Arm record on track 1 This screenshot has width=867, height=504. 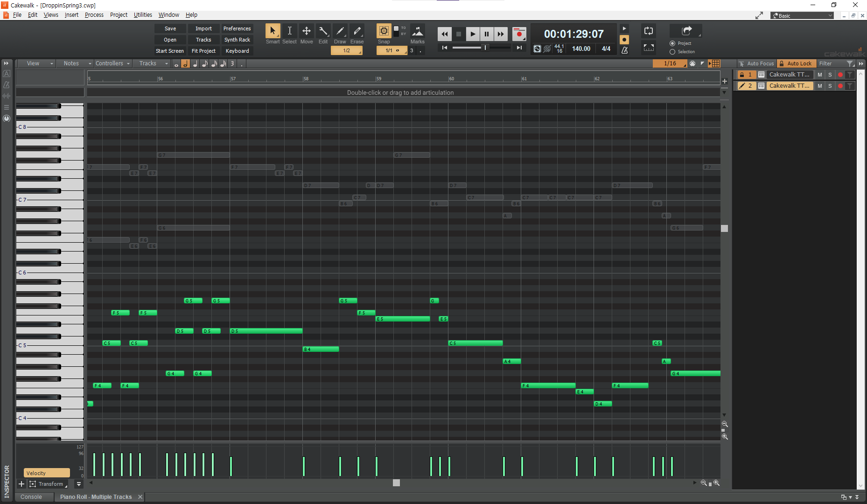pyautogui.click(x=840, y=75)
